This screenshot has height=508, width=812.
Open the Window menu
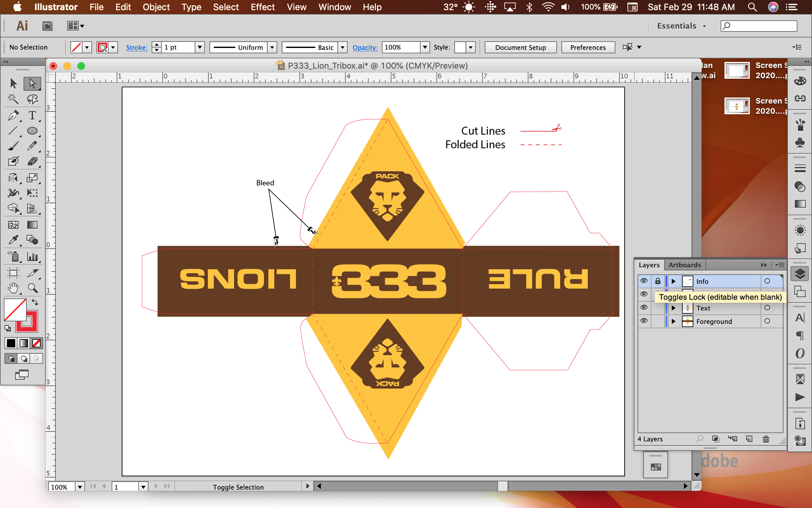(335, 7)
